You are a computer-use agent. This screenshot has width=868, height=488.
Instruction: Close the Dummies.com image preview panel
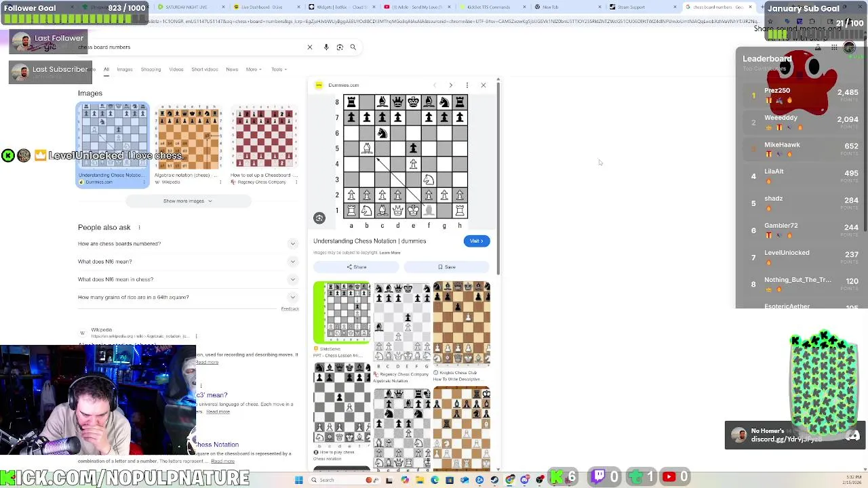point(484,85)
